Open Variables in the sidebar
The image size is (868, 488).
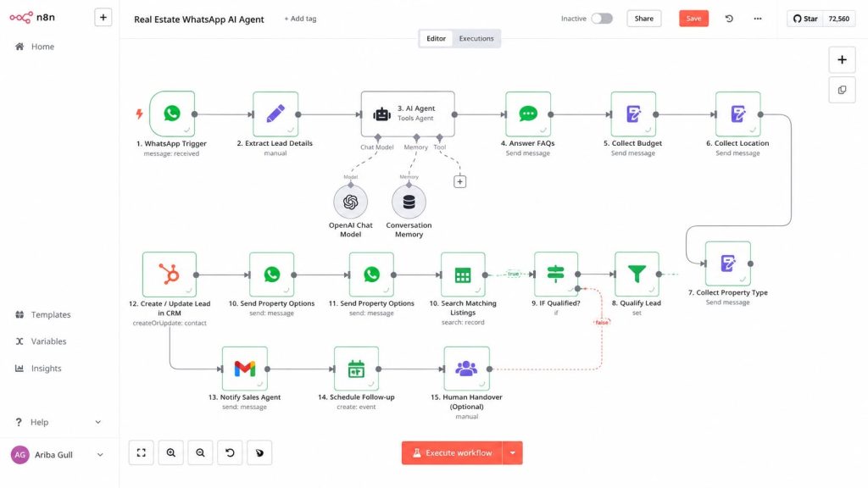tap(41, 341)
